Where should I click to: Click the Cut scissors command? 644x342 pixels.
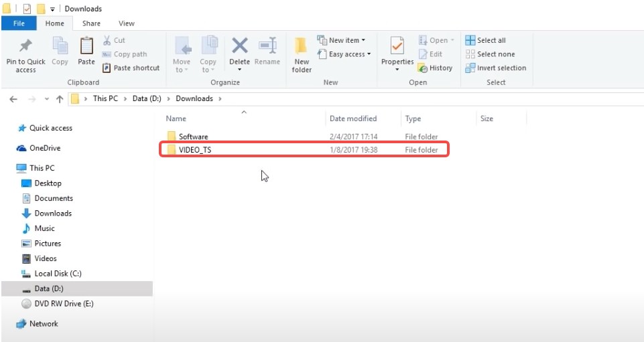coord(114,40)
